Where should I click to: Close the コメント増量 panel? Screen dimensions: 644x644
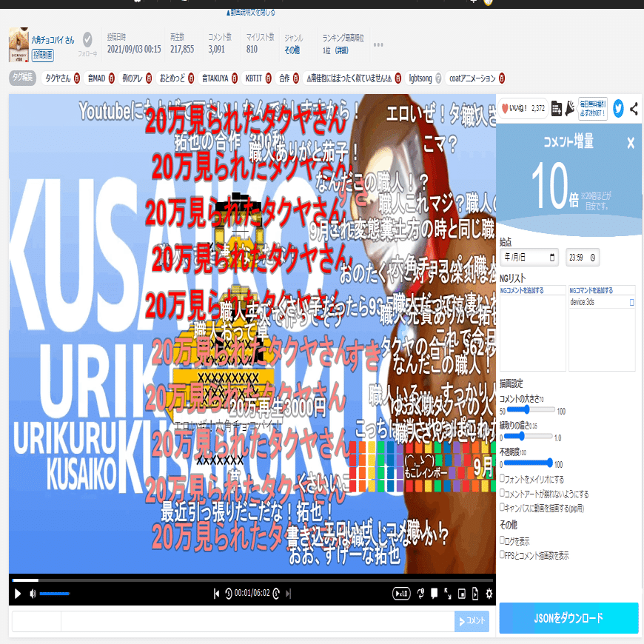point(631,143)
